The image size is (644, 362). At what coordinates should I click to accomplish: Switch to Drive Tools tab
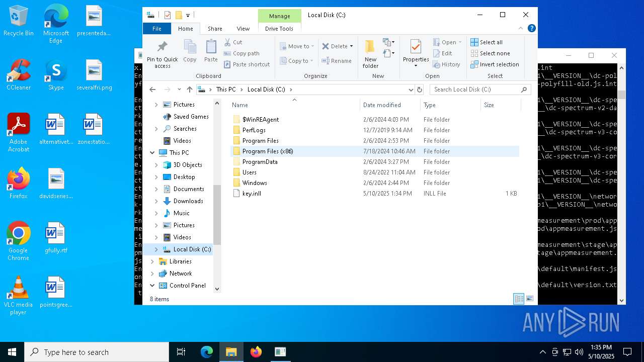point(279,29)
